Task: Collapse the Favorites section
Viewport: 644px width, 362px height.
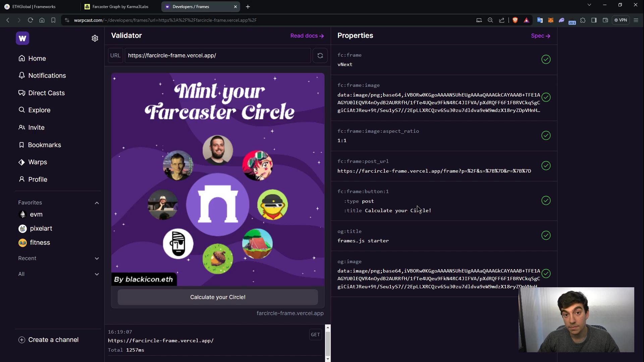Action: (x=97, y=203)
